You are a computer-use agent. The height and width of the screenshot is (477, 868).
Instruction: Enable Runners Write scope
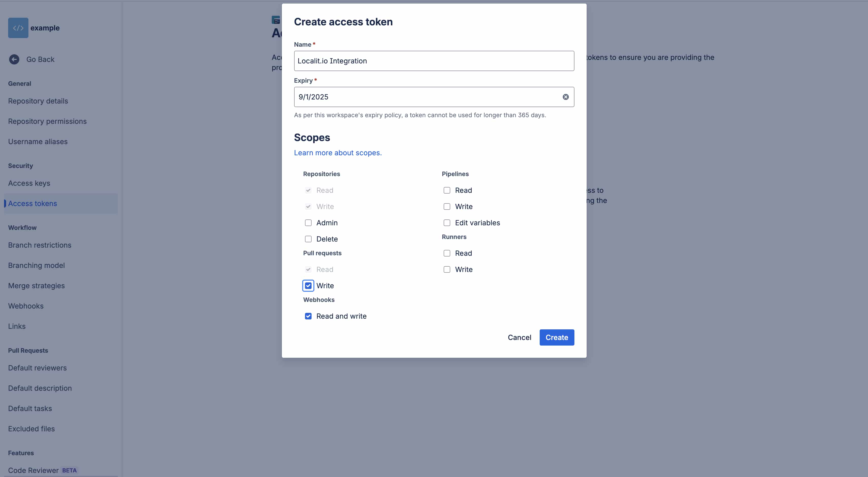pos(447,270)
